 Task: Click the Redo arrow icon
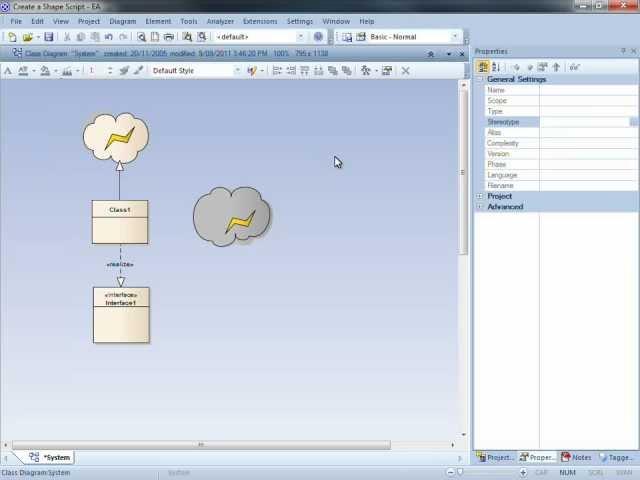point(123,37)
